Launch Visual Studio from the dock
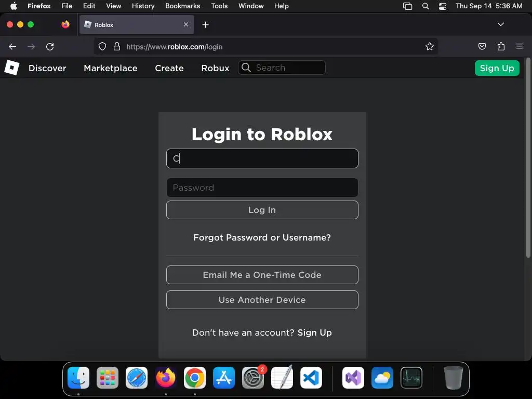The image size is (532, 399). click(353, 378)
